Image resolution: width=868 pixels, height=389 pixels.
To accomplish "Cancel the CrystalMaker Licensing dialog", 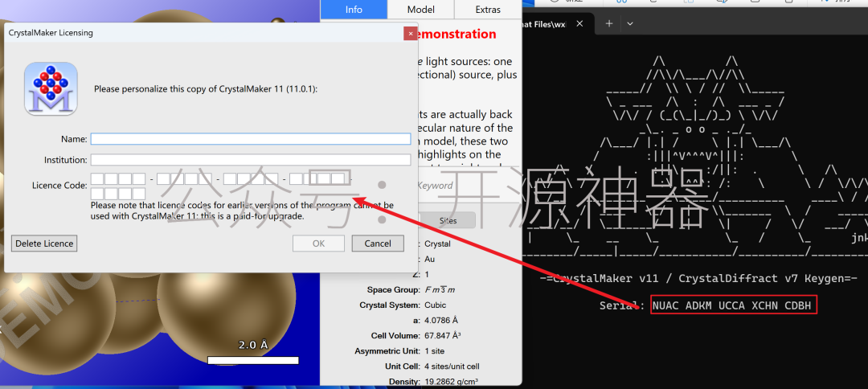I will (378, 244).
